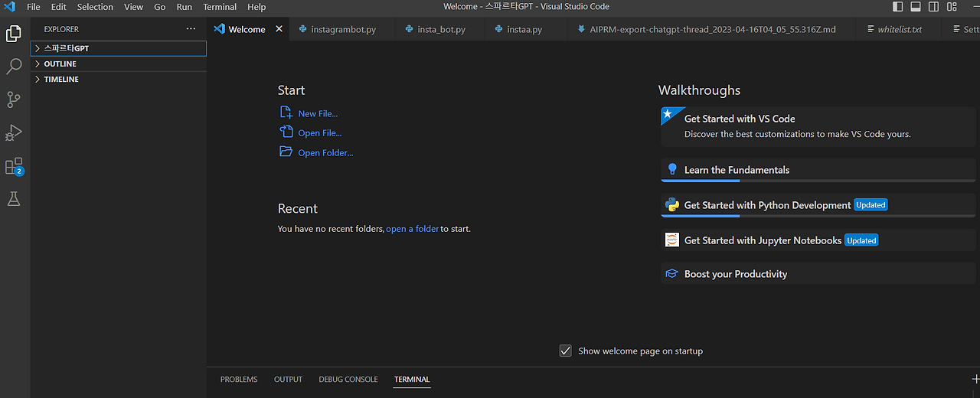Click the Open File... link
This screenshot has height=398, width=980.
[320, 133]
